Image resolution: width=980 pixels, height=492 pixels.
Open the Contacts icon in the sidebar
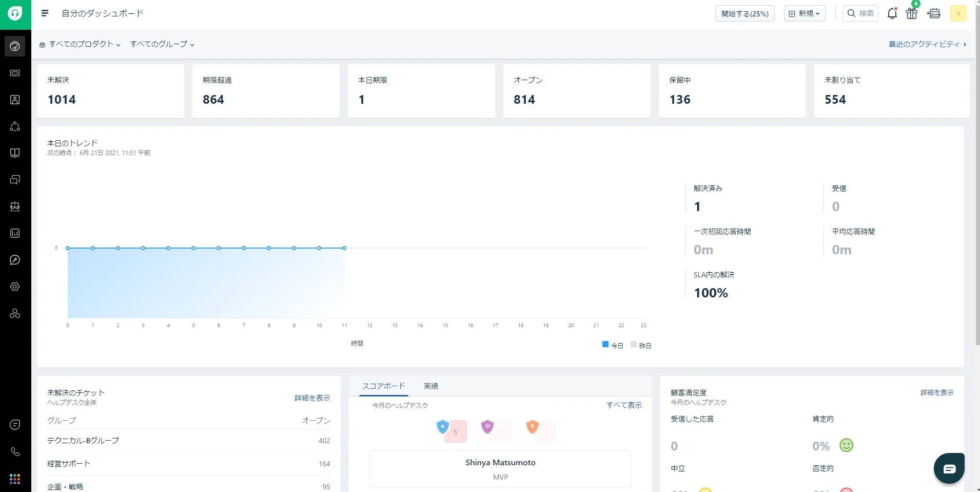(15, 100)
